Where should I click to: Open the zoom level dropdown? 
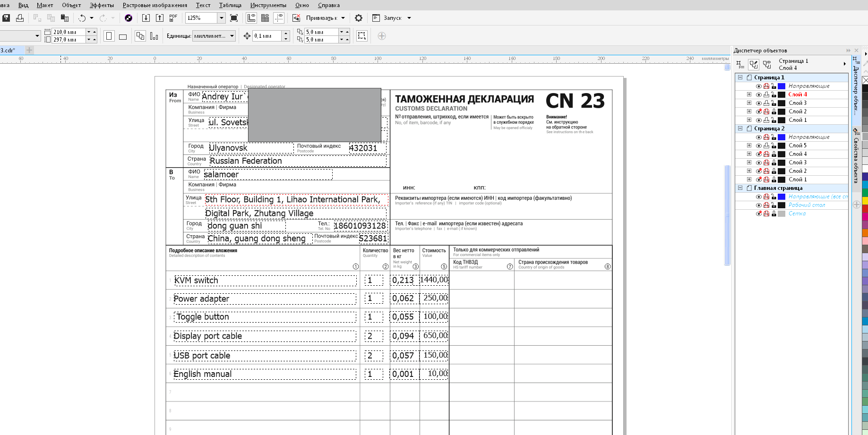(221, 18)
